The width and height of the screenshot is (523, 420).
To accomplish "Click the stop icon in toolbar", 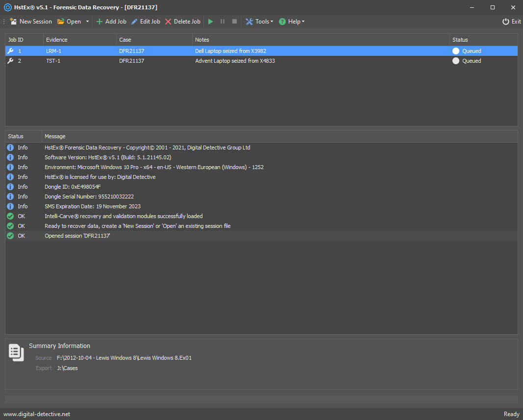I will [x=234, y=22].
